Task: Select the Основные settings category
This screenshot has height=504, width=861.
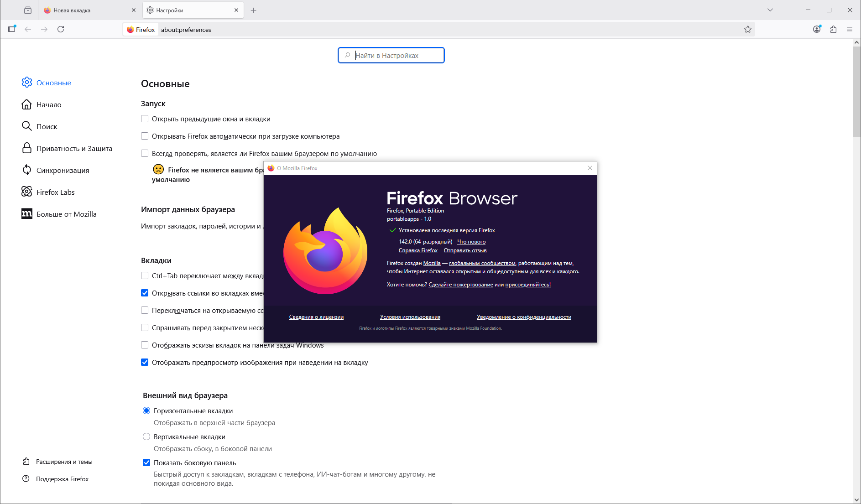Action: [x=47, y=83]
